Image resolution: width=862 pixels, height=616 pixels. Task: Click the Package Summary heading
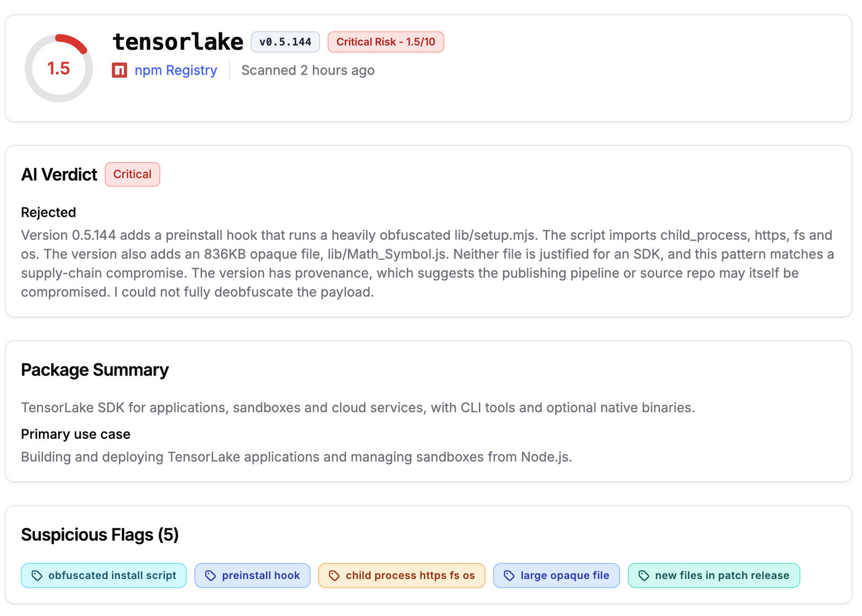[x=95, y=370]
